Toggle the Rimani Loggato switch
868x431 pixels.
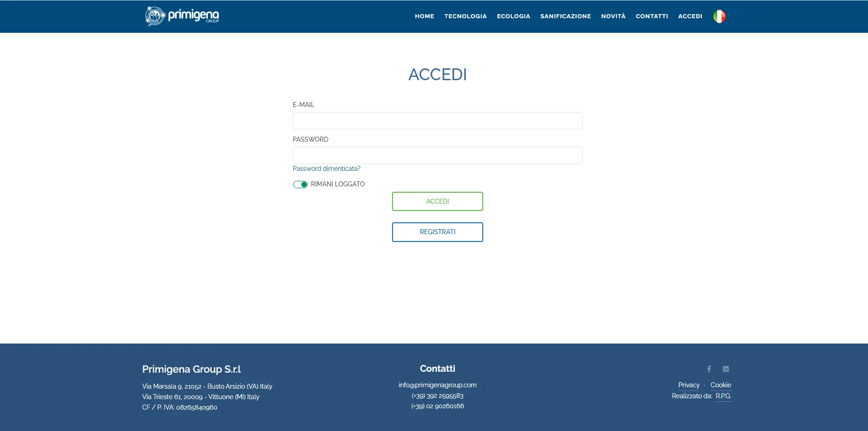pyautogui.click(x=300, y=185)
